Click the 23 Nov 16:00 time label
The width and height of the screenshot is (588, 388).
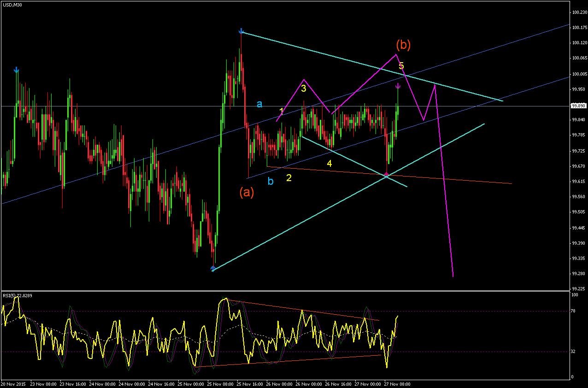pyautogui.click(x=72, y=383)
